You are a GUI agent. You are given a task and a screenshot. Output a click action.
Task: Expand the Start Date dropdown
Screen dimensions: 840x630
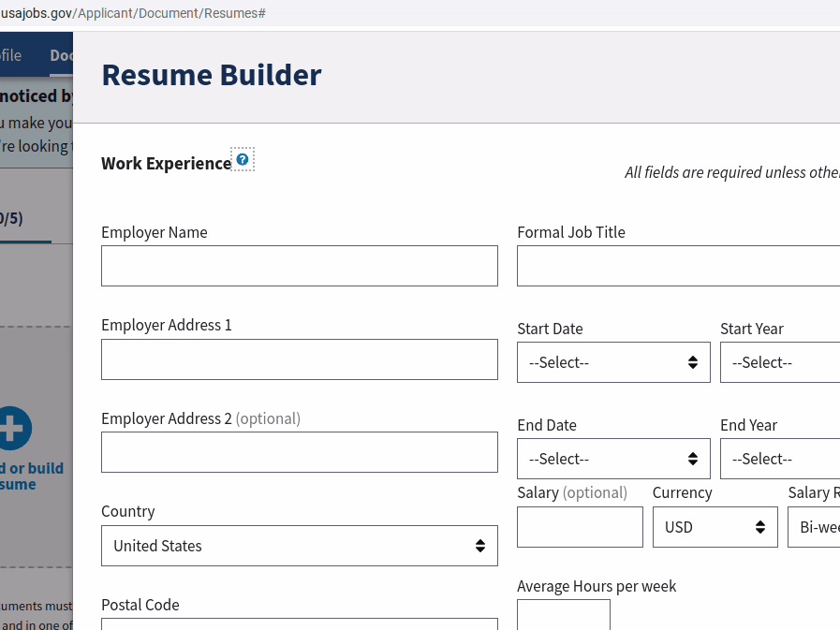click(x=613, y=362)
